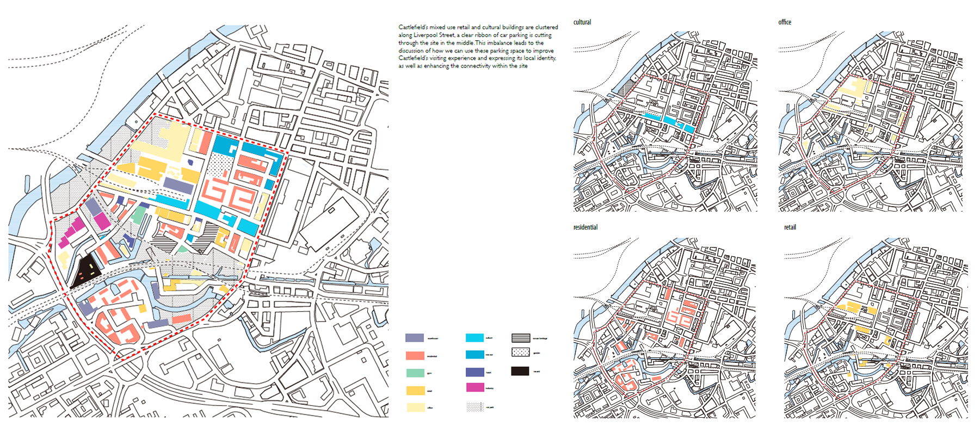
Task: Select the dark blue hotel legend swatch
Action: pos(475,372)
